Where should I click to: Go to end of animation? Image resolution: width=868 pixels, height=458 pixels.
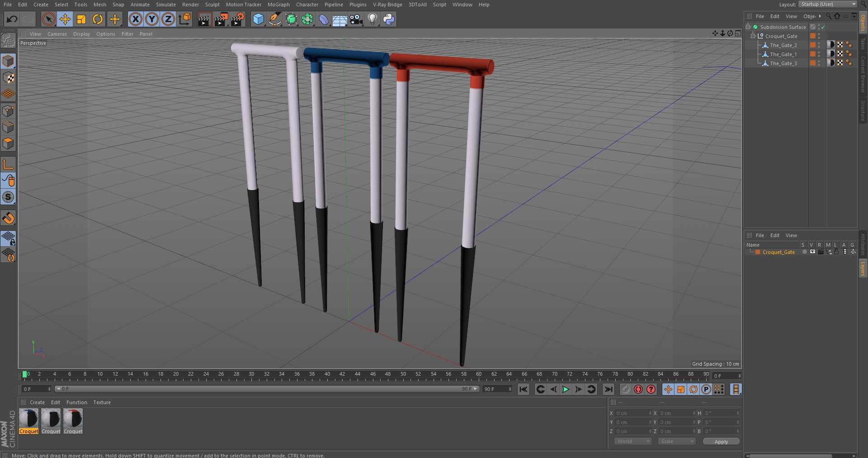pyautogui.click(x=609, y=389)
